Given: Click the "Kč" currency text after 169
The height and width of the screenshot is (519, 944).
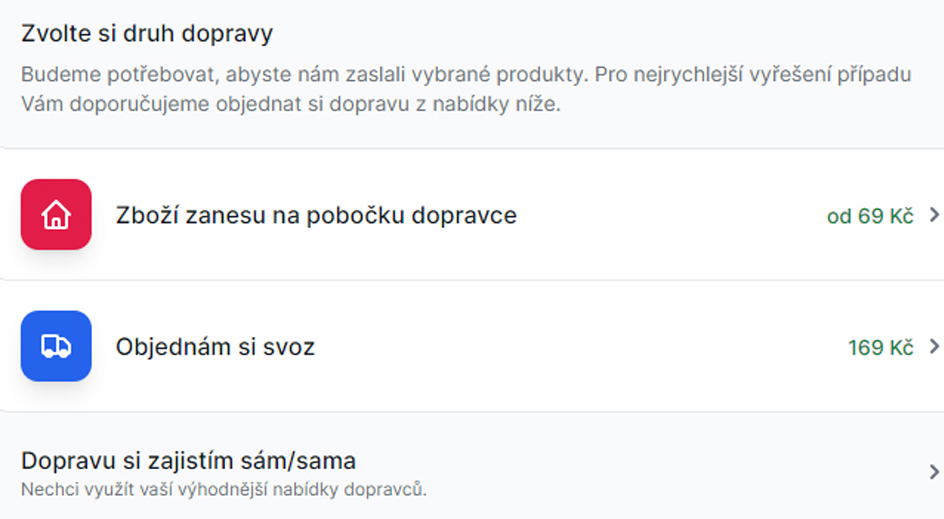Looking at the screenshot, I should coord(901,348).
